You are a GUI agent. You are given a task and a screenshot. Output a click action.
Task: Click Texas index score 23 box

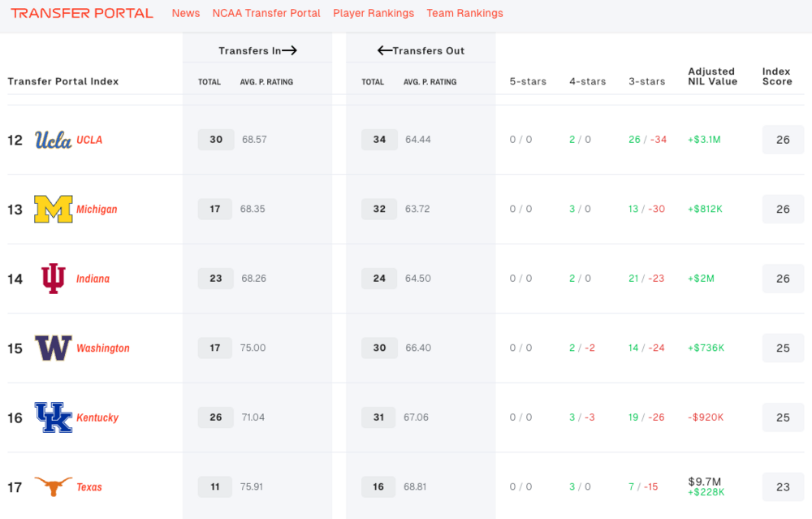(x=783, y=487)
